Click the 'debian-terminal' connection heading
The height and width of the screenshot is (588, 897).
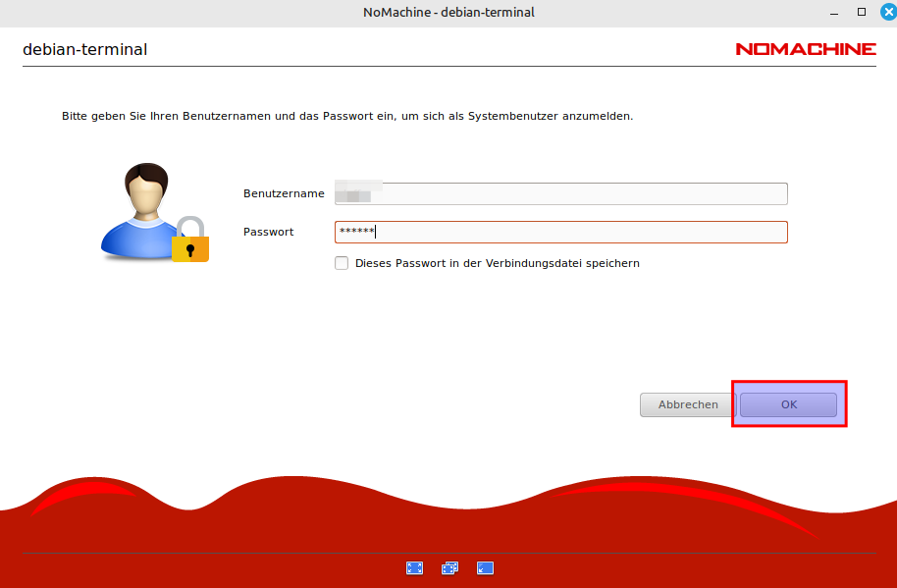(84, 49)
